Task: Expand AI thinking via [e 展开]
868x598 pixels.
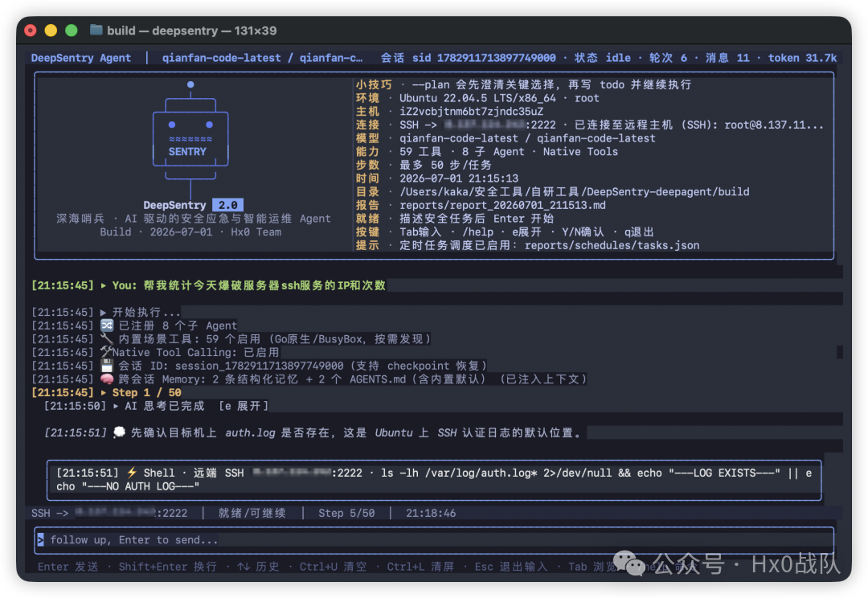Action: (x=244, y=406)
